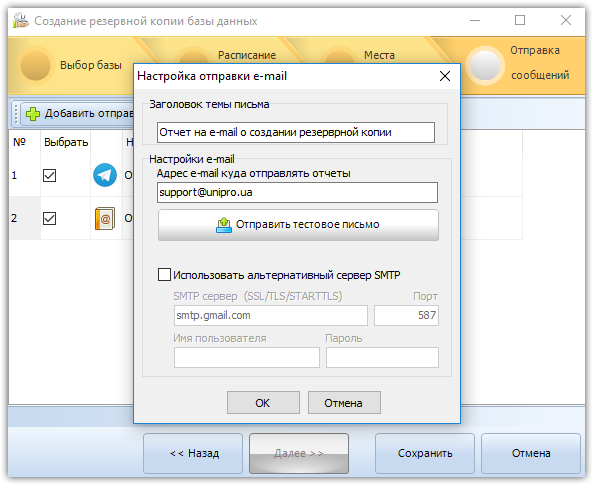593x485 pixels.
Task: Switch to the Расписание step tab
Action: pyautogui.click(x=247, y=55)
